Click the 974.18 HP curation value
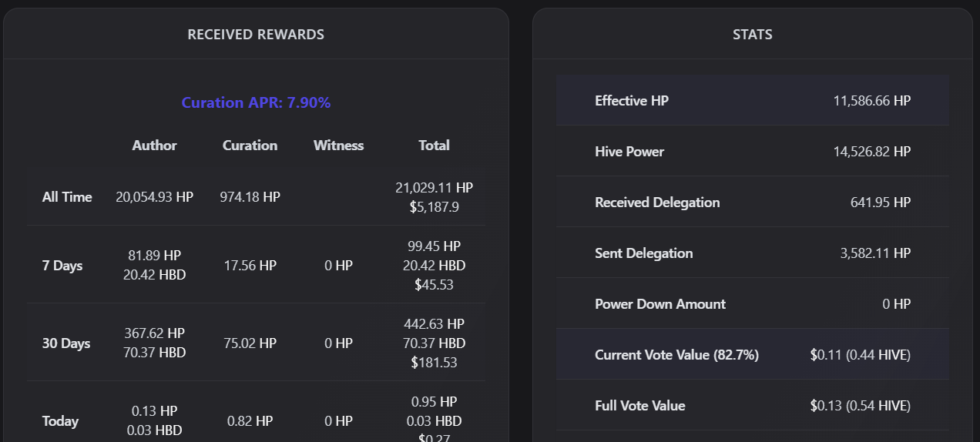Screen dimensions: 980x442 pos(250,197)
